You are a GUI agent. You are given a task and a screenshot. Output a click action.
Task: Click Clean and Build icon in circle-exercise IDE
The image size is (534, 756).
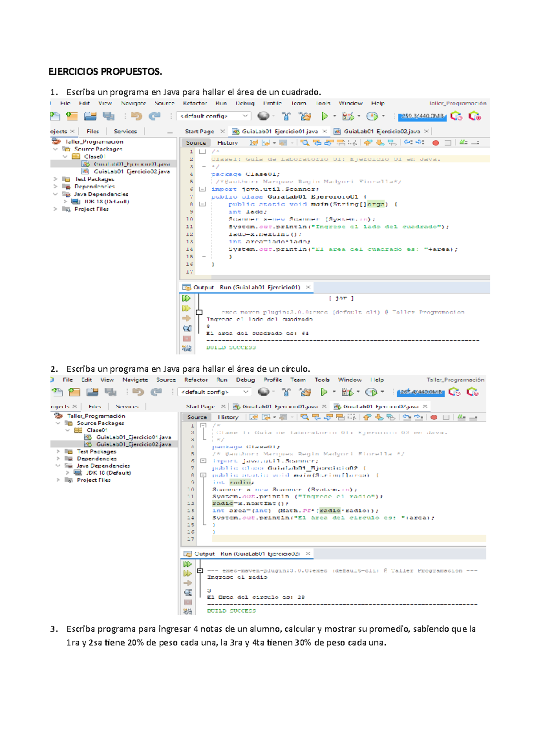(x=305, y=392)
